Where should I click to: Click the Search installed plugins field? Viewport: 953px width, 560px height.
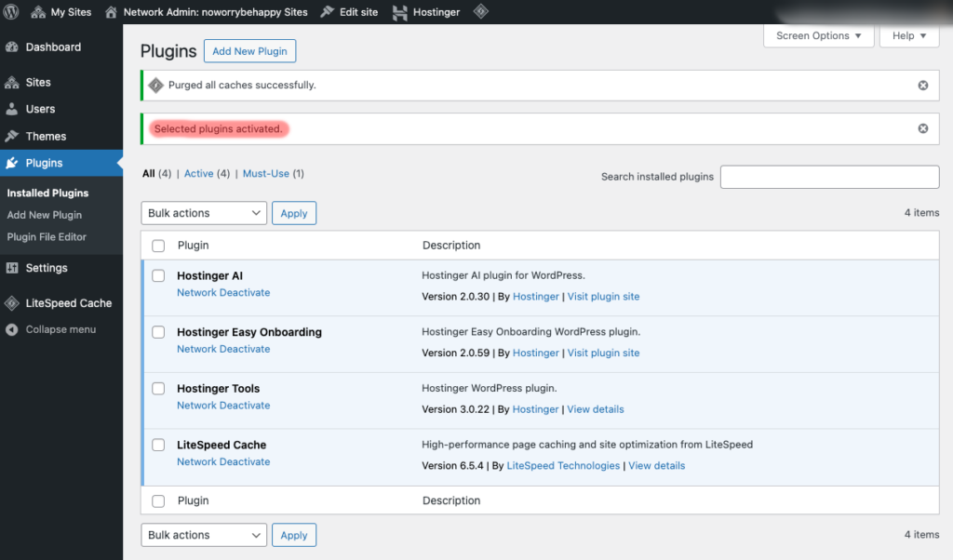click(x=829, y=177)
